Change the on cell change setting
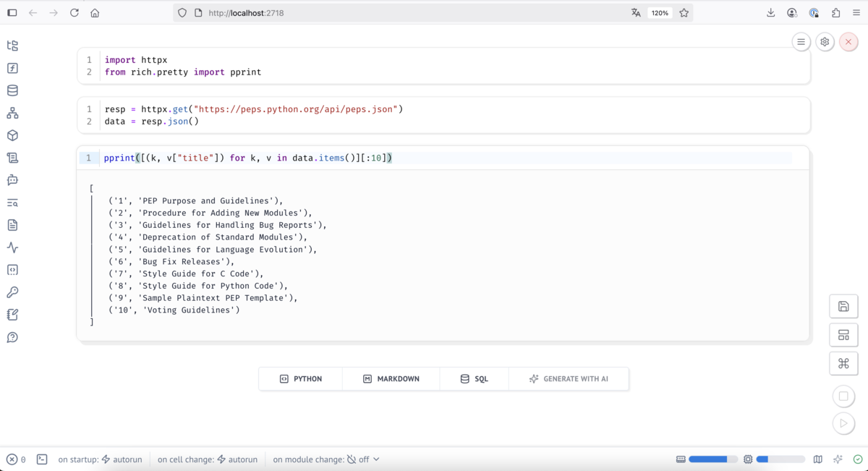This screenshot has width=868, height=471. [208, 458]
